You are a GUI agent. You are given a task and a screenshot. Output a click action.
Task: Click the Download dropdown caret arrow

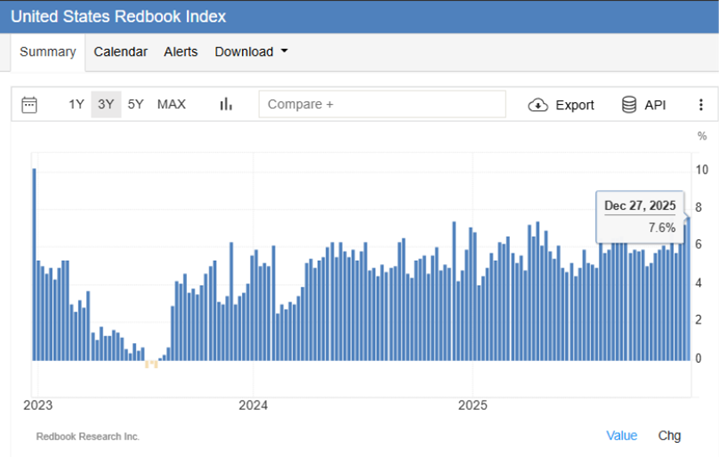click(284, 52)
